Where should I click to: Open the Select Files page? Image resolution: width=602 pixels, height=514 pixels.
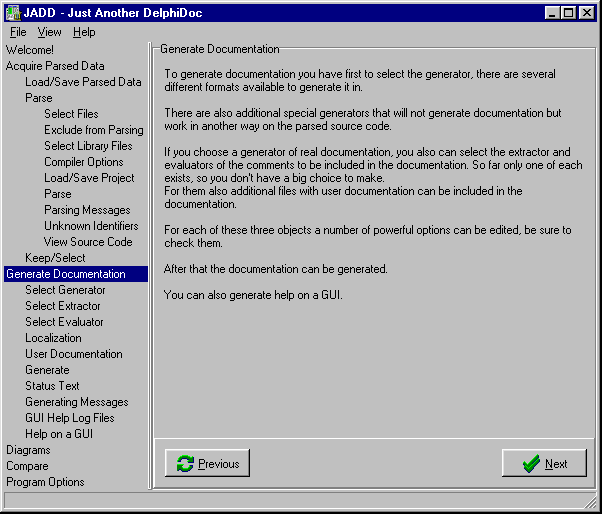tap(71, 114)
